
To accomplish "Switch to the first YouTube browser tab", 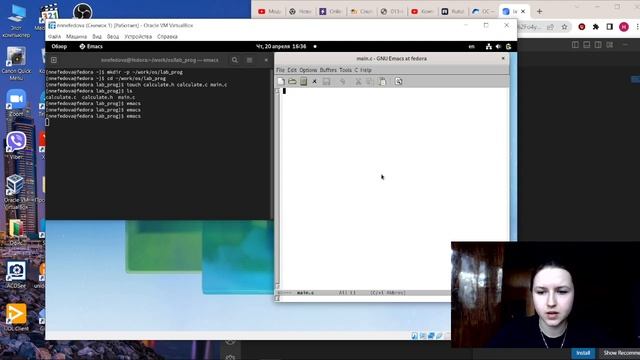I will point(269,11).
